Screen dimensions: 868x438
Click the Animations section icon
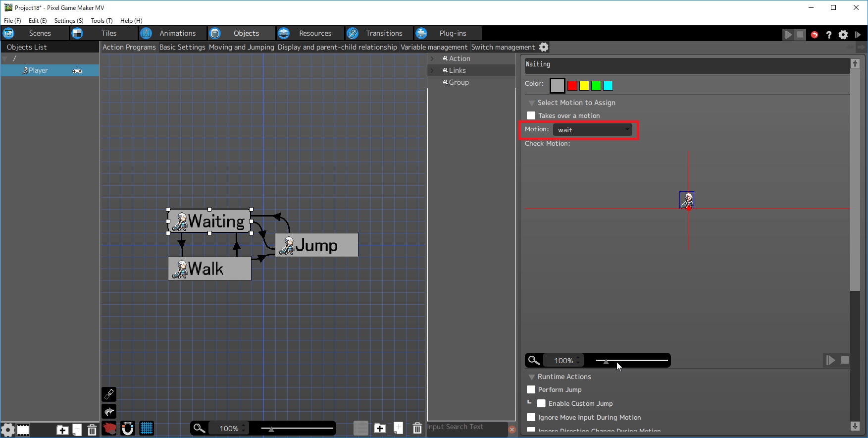pos(146,33)
